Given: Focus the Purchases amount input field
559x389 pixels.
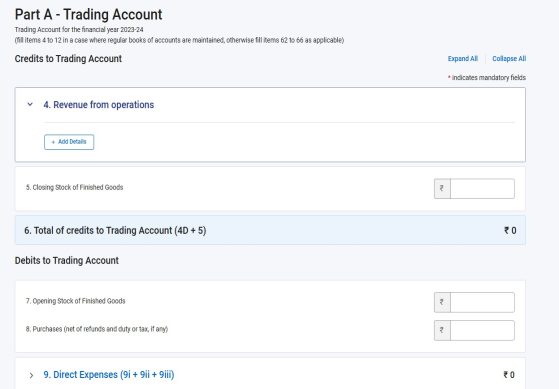Looking at the screenshot, I should (x=482, y=331).
